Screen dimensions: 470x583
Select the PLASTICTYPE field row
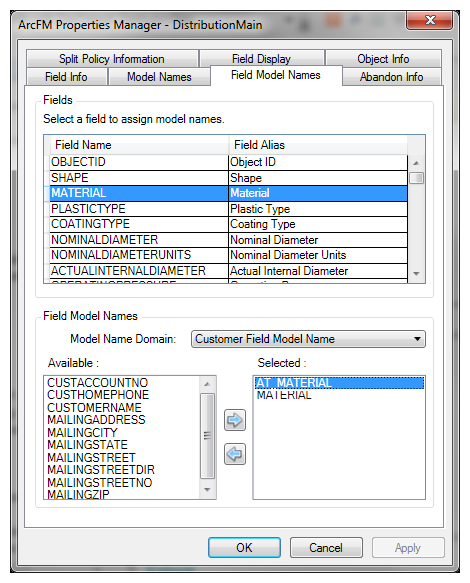[229, 209]
